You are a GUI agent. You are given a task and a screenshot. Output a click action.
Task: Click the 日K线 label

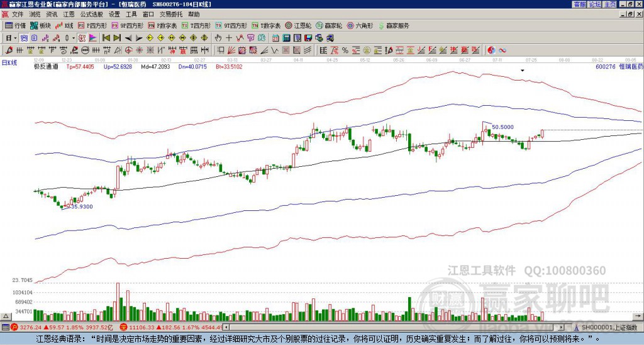tap(9, 63)
